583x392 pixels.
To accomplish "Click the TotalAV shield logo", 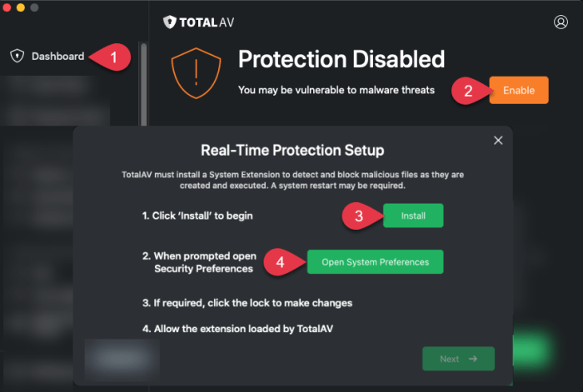I will (170, 22).
